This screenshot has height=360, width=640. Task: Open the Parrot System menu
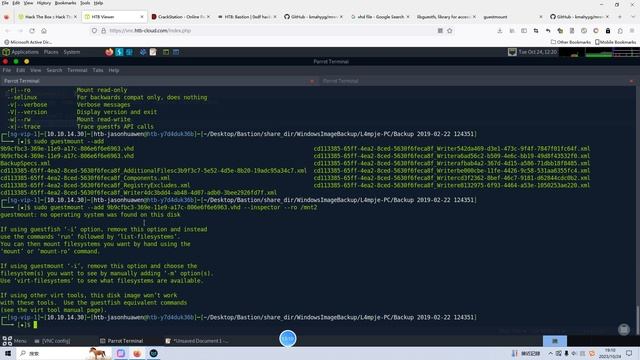click(x=71, y=52)
